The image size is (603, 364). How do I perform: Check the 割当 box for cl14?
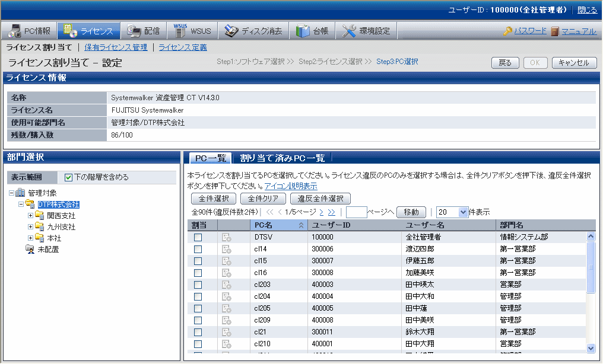tap(198, 249)
